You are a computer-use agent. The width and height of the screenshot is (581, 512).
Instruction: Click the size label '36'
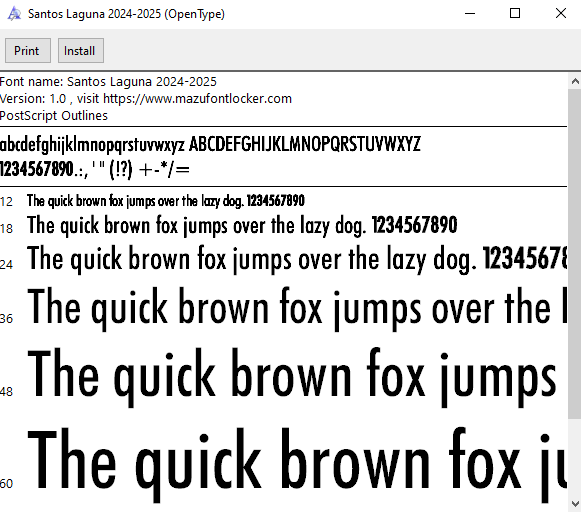6,318
